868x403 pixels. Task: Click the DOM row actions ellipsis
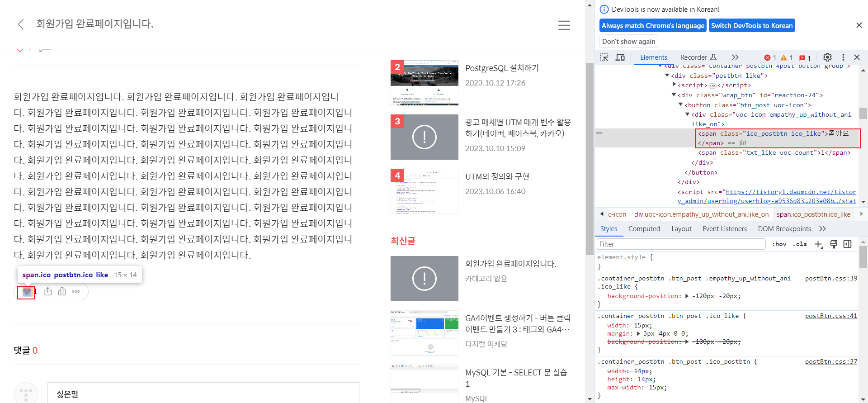599,133
